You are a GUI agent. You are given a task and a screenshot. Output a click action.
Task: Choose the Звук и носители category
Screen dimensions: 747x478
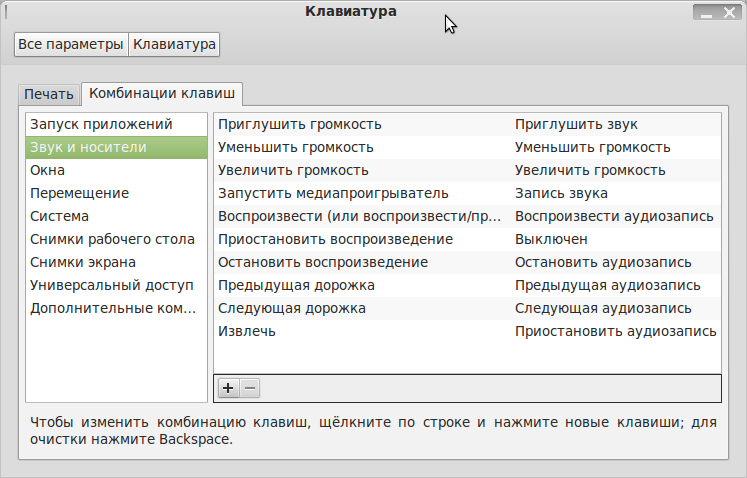(88, 148)
